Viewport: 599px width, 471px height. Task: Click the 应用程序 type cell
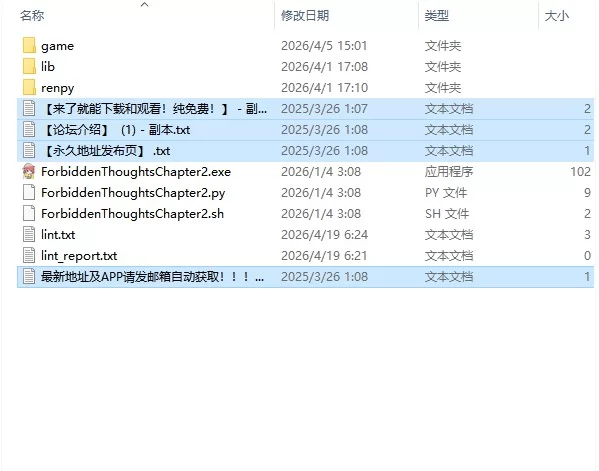pos(449,172)
